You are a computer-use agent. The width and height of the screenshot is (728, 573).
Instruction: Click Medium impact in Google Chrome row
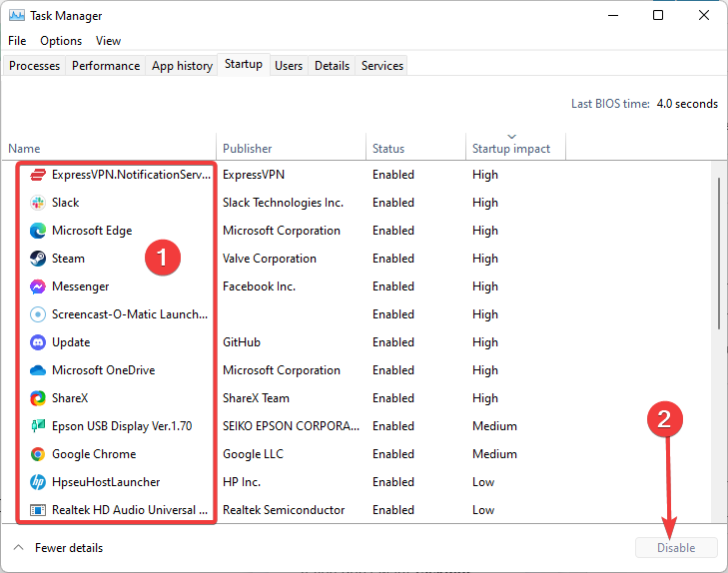click(x=494, y=454)
